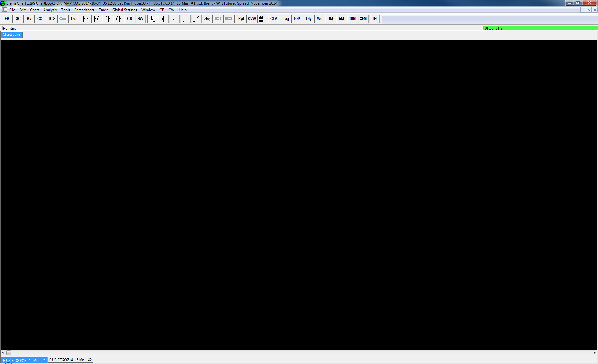Click the compress bar spacing icon

[108, 19]
